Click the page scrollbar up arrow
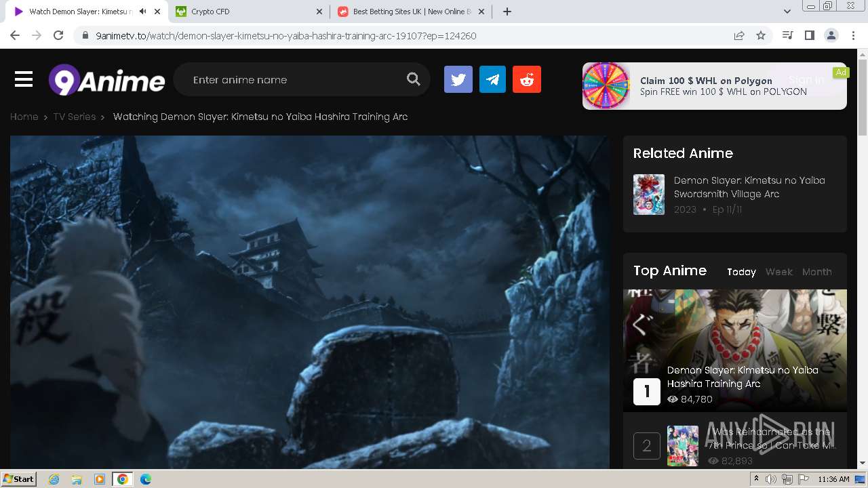The image size is (868, 488). point(863,54)
